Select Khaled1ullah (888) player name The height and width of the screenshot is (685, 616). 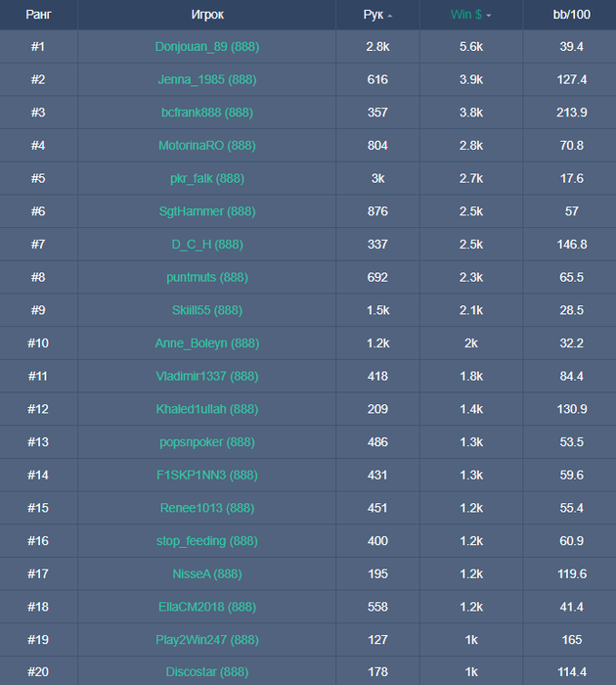207,409
